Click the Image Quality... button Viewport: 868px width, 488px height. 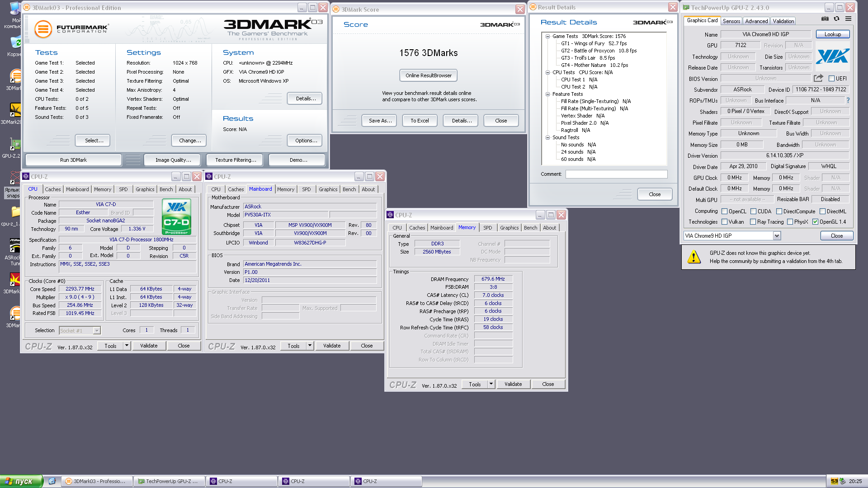pos(173,160)
